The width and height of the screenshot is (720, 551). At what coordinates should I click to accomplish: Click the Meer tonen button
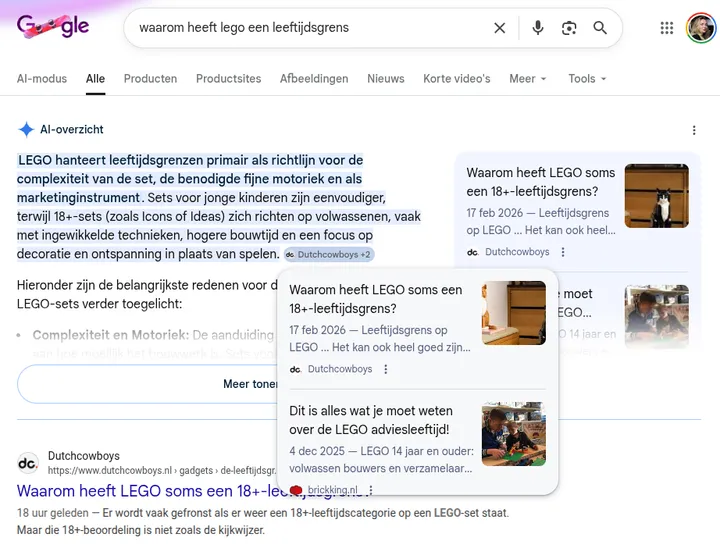tap(147, 384)
